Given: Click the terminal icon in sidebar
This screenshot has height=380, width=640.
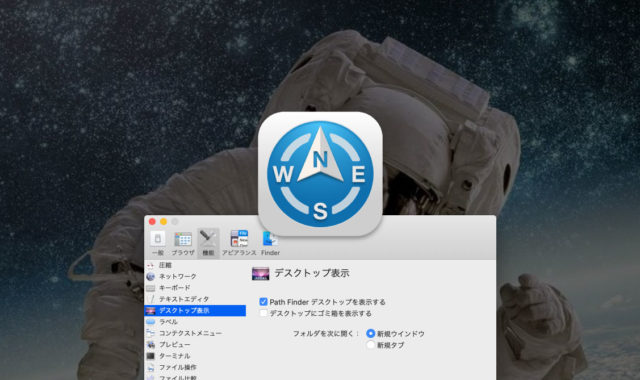Looking at the screenshot, I should [x=151, y=356].
